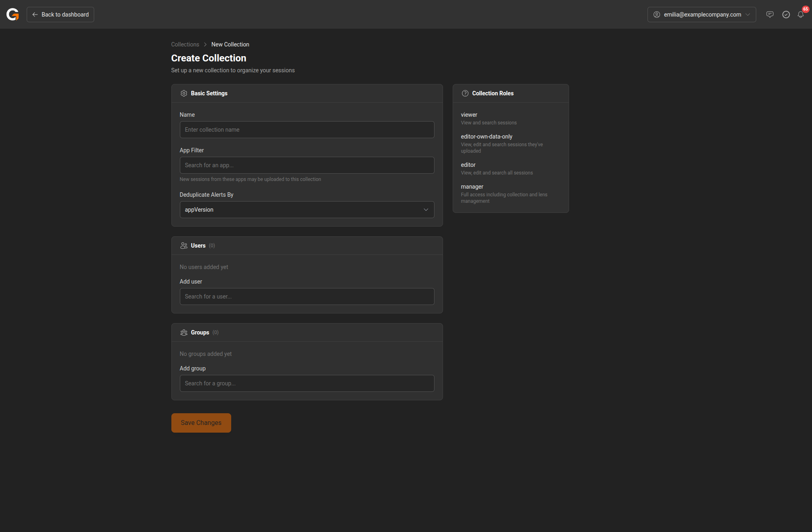Click the Save Changes button
The image size is (812, 532).
[201, 423]
